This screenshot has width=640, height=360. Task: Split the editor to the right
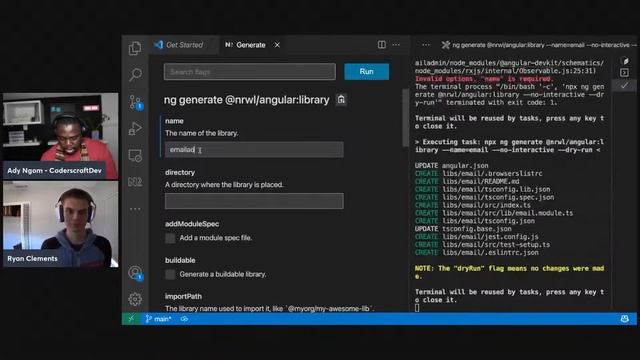tap(382, 44)
